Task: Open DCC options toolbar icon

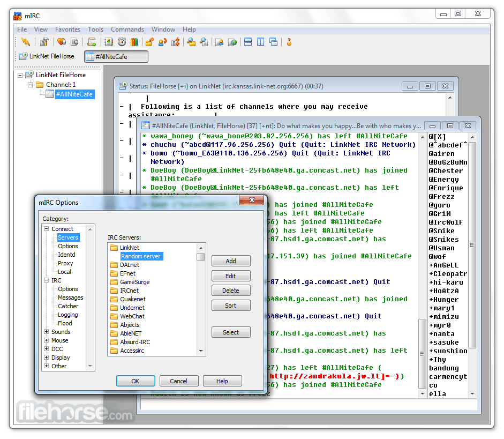Action: (x=176, y=42)
